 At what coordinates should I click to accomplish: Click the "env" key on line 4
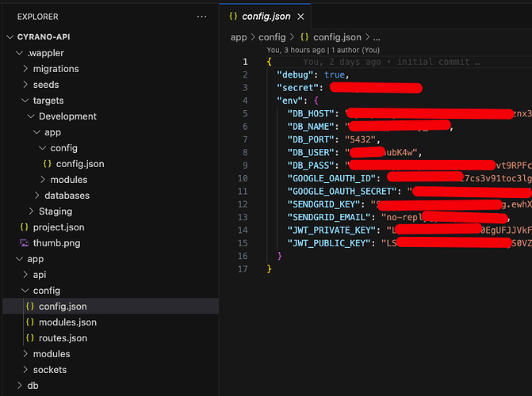(289, 101)
